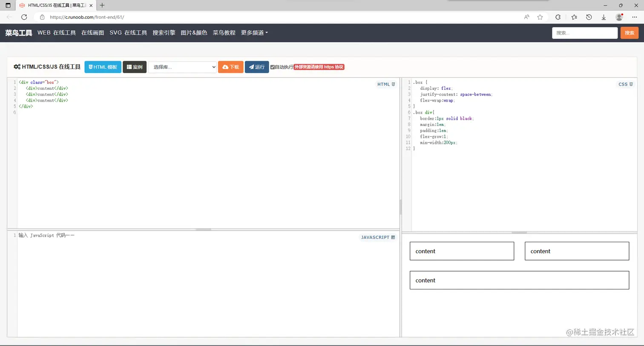This screenshot has height=346, width=644.
Task: Open the user profile avatar
Action: (619, 17)
